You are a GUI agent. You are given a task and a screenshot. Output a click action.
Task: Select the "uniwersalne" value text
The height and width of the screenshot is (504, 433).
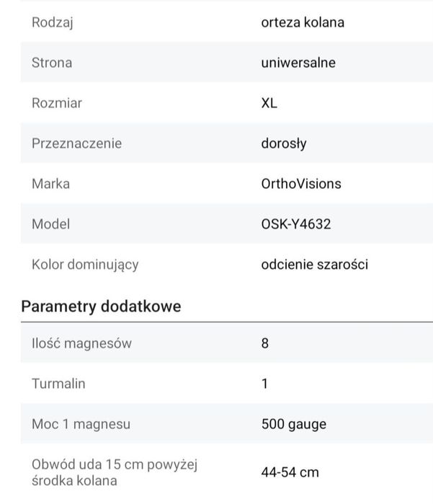[298, 63]
